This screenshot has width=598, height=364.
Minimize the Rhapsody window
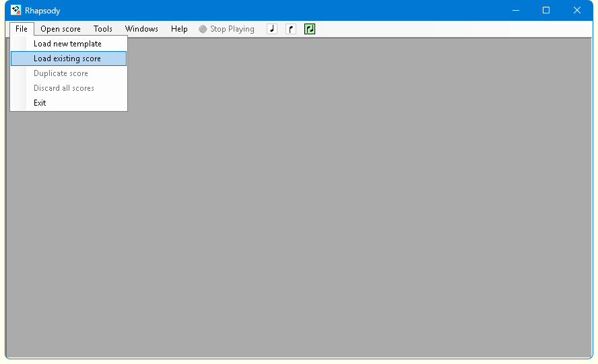point(515,10)
